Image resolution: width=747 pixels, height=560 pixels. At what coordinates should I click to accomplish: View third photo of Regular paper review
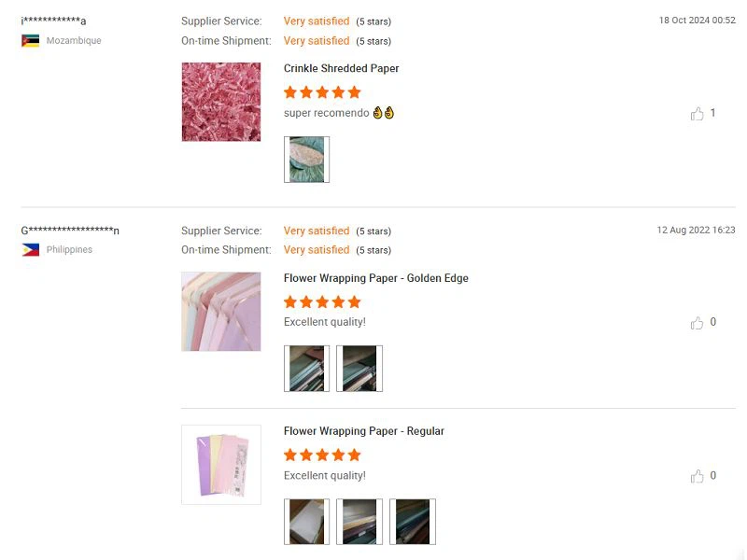click(413, 522)
